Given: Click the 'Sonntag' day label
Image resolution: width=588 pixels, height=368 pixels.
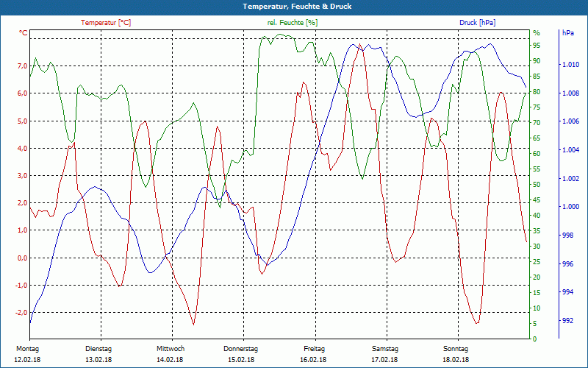Looking at the screenshot, I should (x=456, y=348).
